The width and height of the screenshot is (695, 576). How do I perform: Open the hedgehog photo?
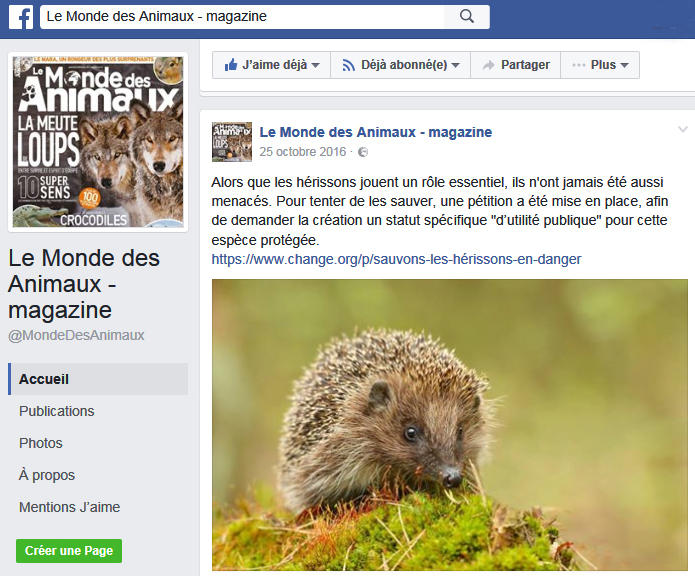click(x=449, y=424)
